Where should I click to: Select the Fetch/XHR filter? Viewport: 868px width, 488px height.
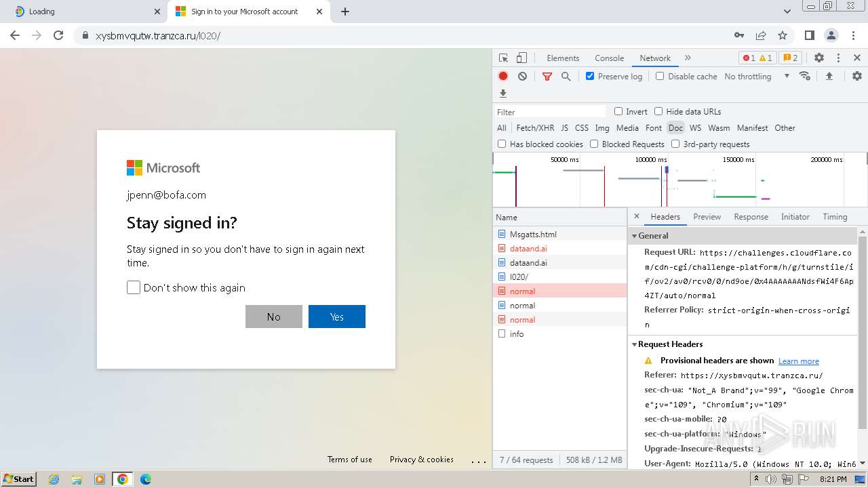(535, 127)
